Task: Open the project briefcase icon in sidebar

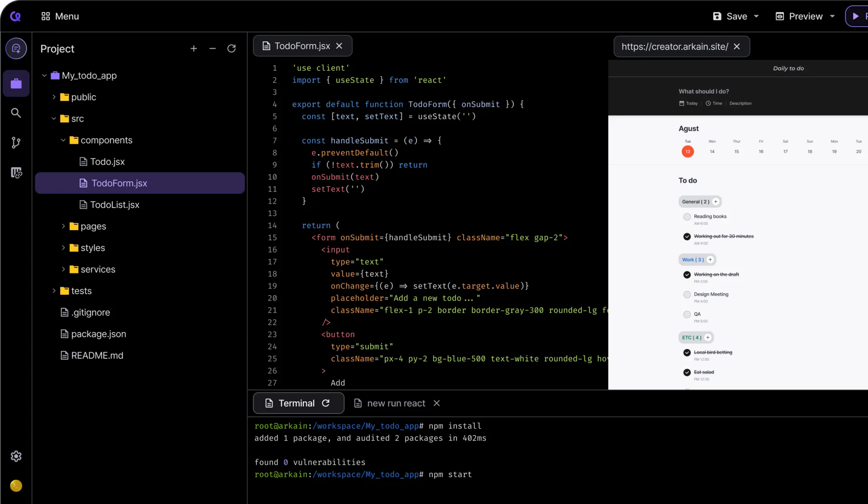Action: click(16, 84)
